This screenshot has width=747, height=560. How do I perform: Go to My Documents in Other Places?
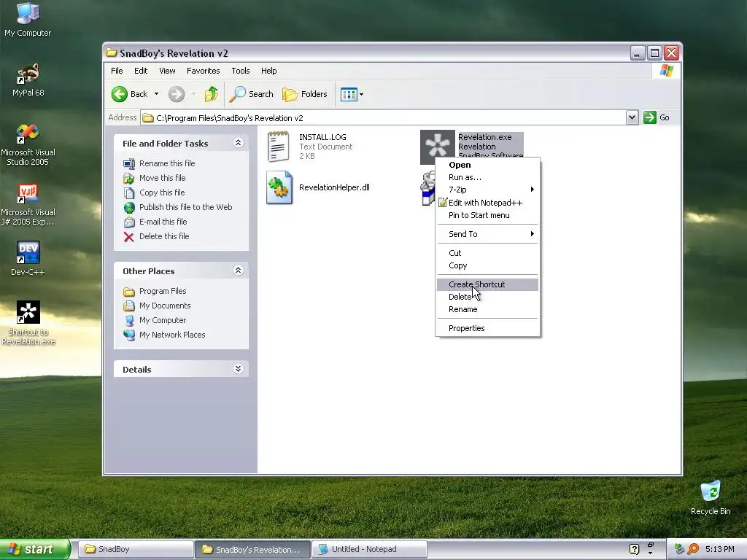click(165, 306)
